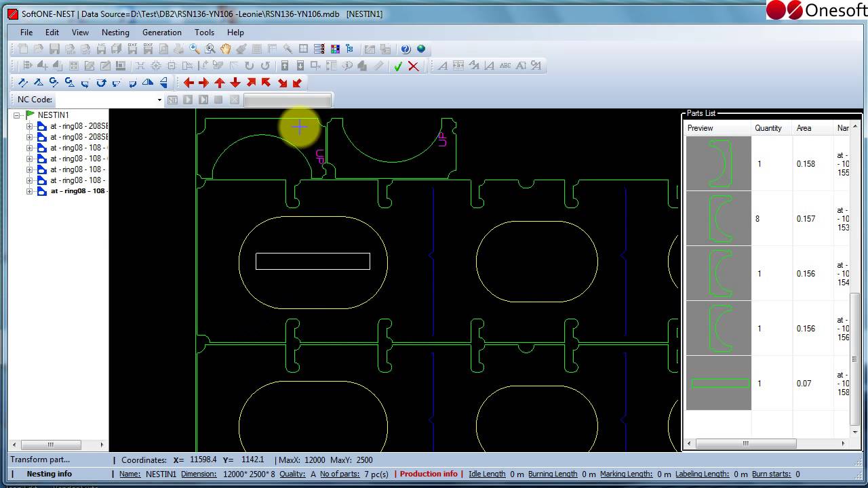Viewport: 868px width, 488px height.
Task: Open the NC Code dropdown
Action: (159, 100)
